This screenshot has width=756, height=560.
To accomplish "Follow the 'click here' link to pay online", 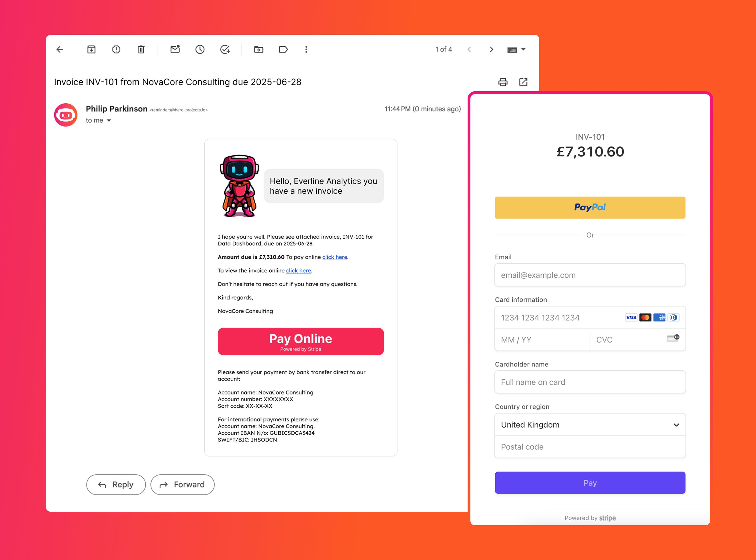I will [335, 257].
